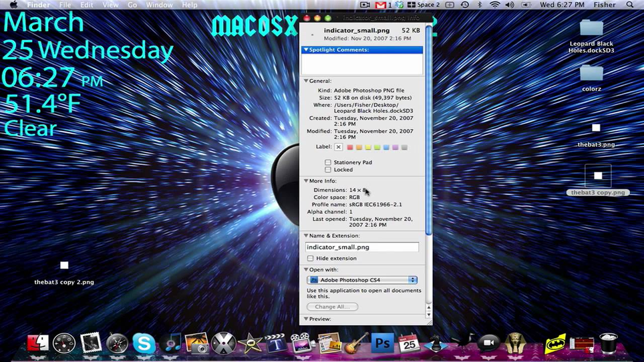Apply the red label color
Viewport: 644px width, 362px height.
350,147
